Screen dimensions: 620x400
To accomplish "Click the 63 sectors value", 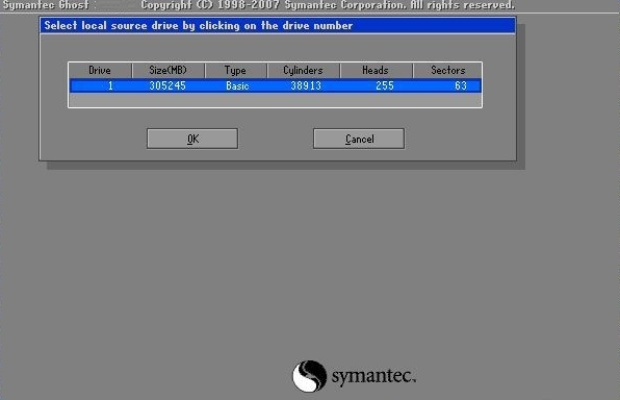I will pyautogui.click(x=460, y=86).
